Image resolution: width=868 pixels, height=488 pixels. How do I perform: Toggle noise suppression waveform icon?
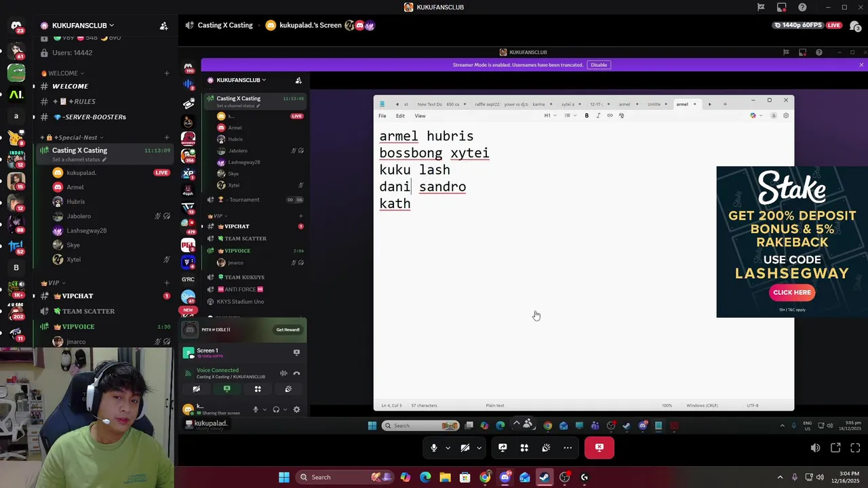pos(283,373)
